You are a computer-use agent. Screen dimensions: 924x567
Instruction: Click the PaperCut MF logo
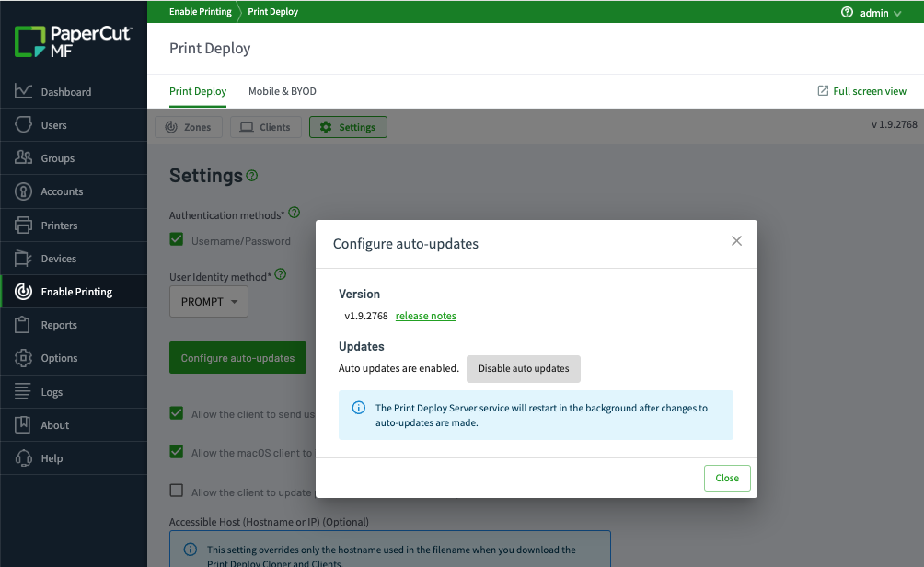73,41
